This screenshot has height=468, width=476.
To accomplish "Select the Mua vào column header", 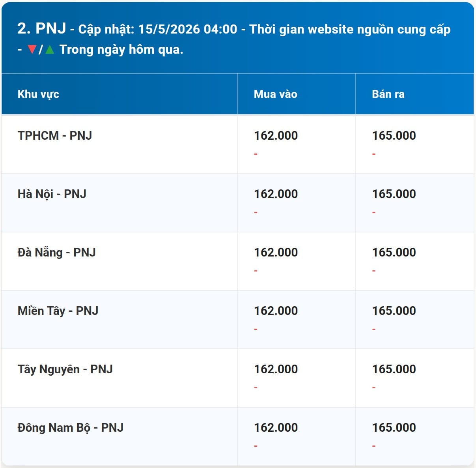I will point(276,94).
